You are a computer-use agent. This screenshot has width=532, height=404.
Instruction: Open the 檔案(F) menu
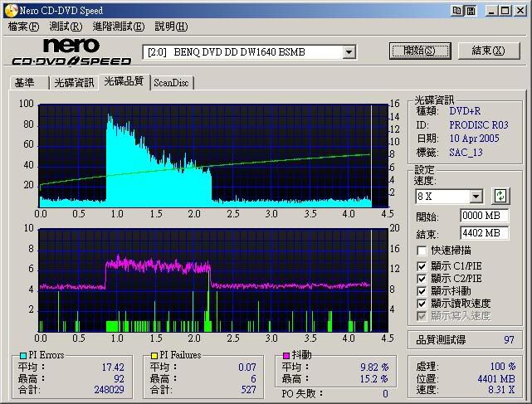[x=23, y=27]
